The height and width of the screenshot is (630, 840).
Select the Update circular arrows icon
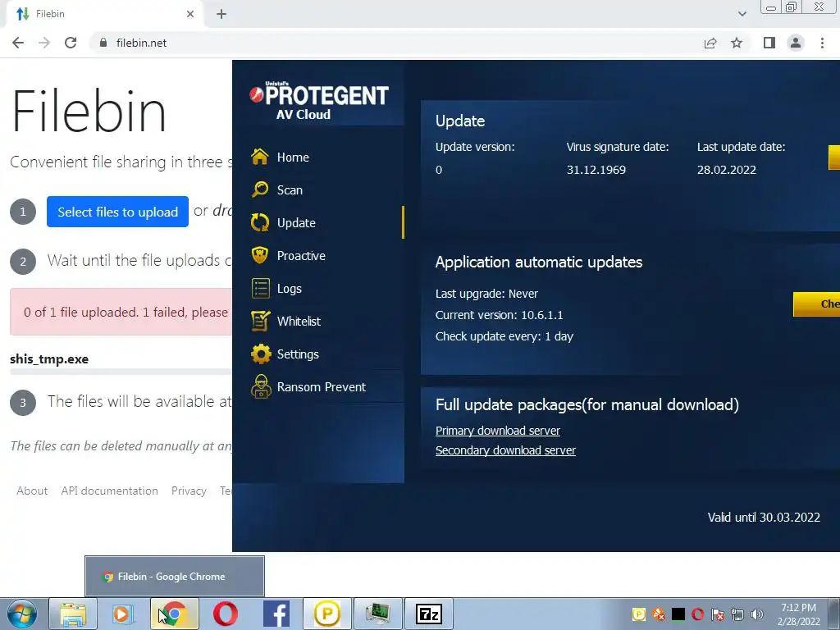tap(260, 222)
